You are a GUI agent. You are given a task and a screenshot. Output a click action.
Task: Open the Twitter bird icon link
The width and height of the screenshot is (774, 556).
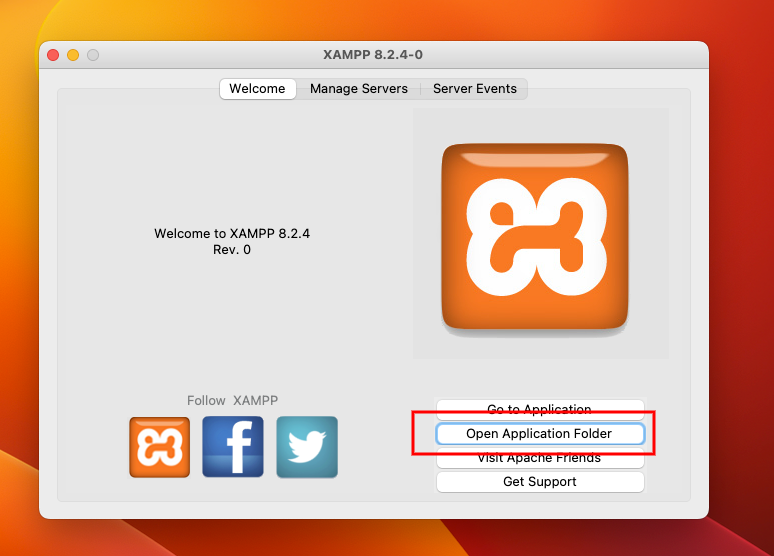click(307, 447)
